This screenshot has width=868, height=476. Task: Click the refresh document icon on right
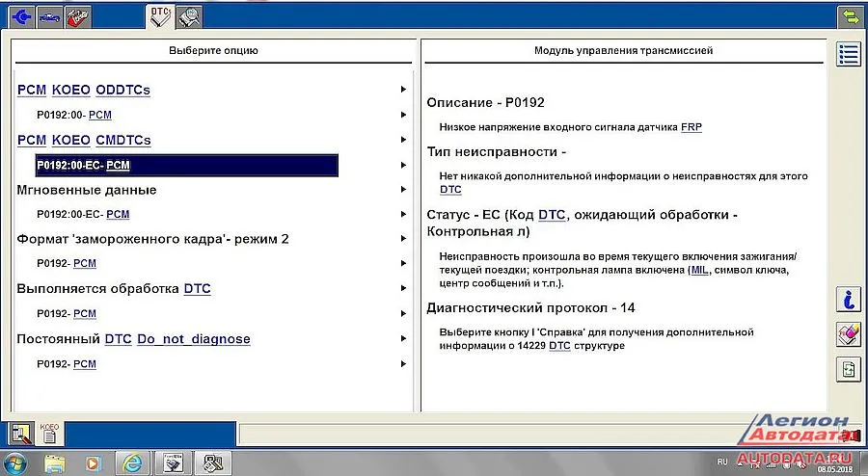(x=848, y=369)
